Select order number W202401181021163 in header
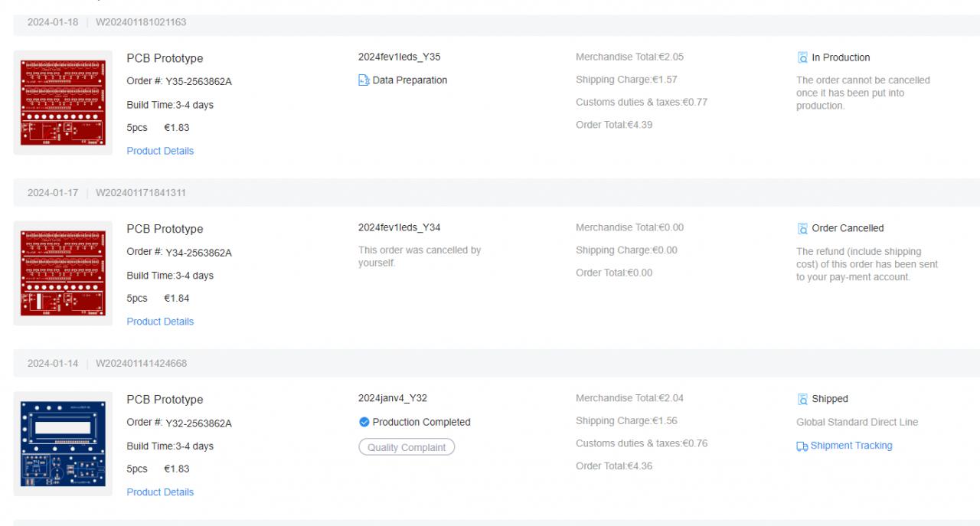The image size is (980, 526). (141, 22)
